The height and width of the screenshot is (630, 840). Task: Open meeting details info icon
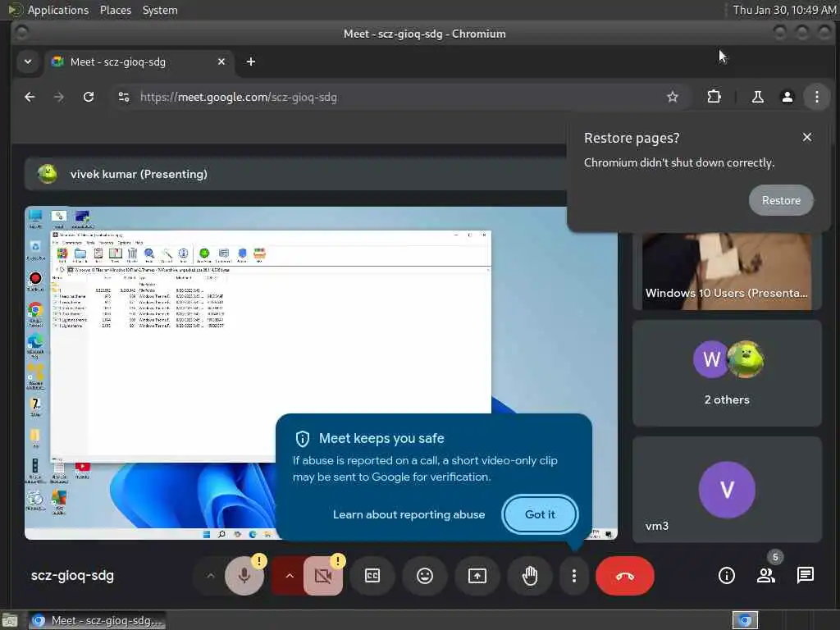(x=727, y=576)
